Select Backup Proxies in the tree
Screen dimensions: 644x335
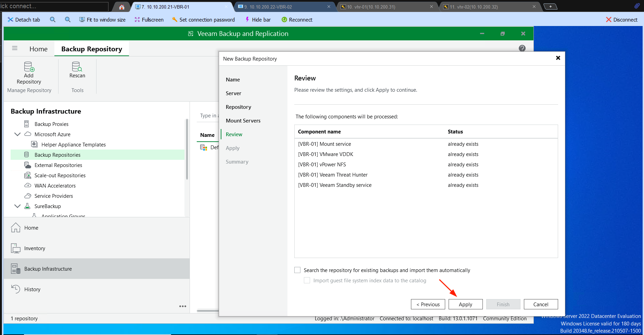click(x=51, y=124)
